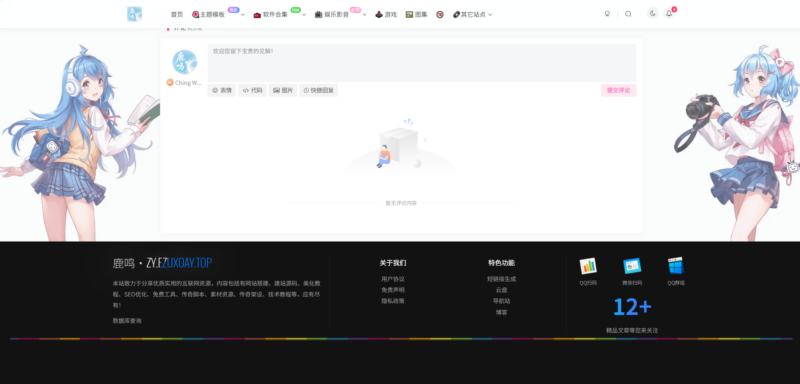Click the lightbulb icon in the header
The width and height of the screenshot is (800, 384).
click(607, 14)
